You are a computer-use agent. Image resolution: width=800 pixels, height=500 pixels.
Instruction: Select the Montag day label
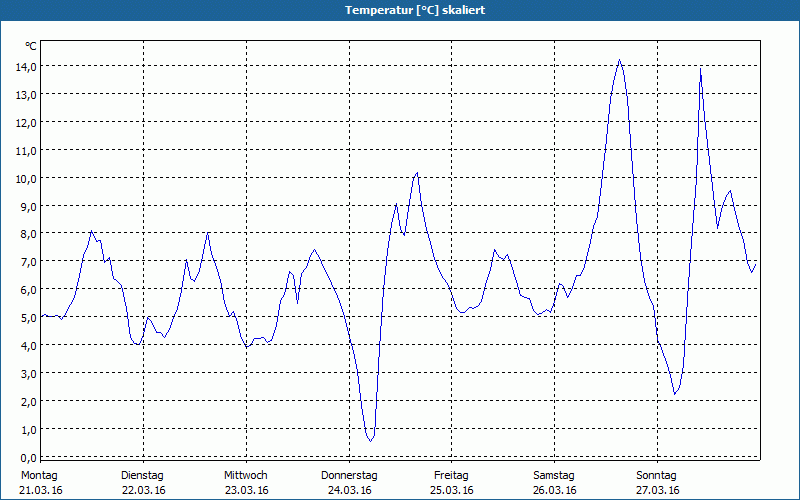[x=40, y=475]
